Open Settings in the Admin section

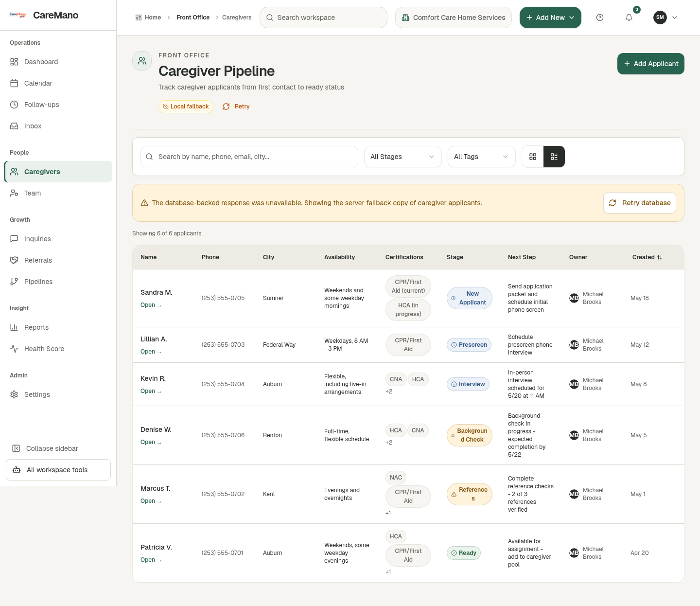coord(58,394)
